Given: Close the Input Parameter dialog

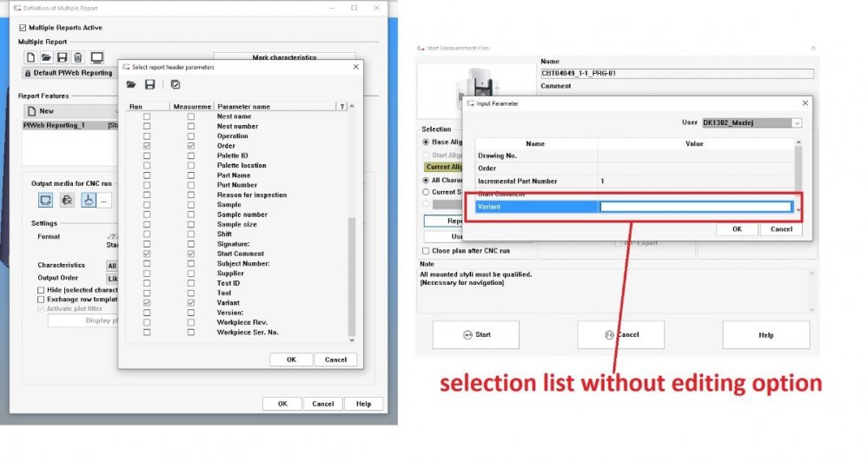Looking at the screenshot, I should pyautogui.click(x=805, y=103).
